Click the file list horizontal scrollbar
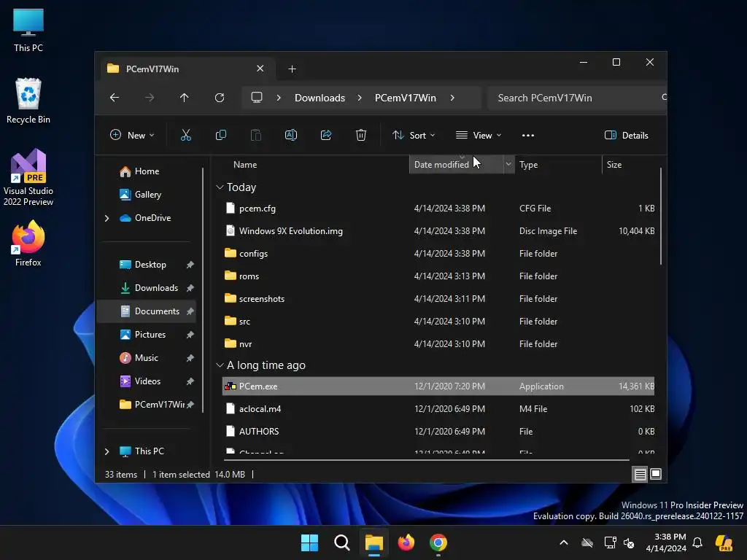Screen dimensions: 747x560 coord(426,460)
